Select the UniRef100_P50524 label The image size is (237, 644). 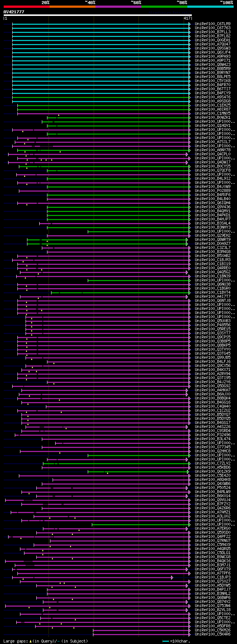point(213,488)
